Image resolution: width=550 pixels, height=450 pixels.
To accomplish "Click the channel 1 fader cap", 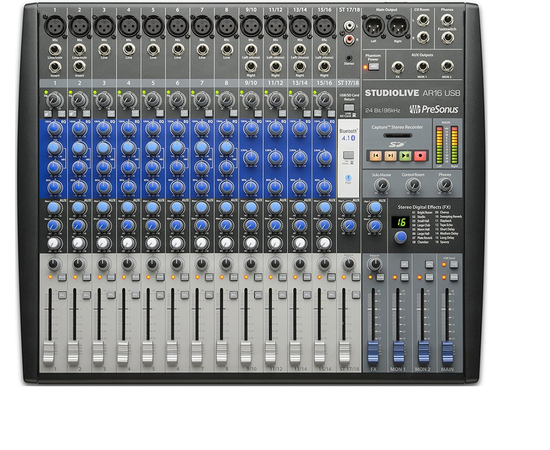I will (x=49, y=353).
